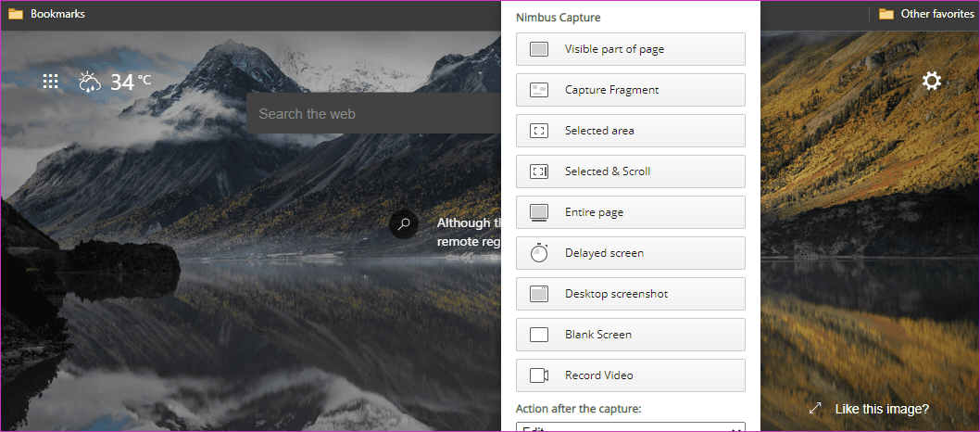
Task: Click the weather cloud icon
Action: pos(90,82)
